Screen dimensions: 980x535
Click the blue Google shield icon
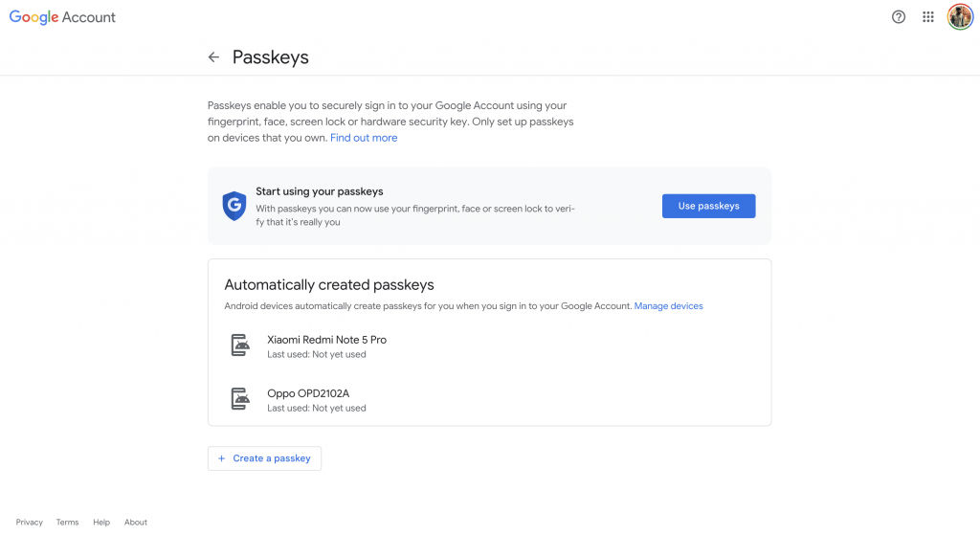click(234, 206)
